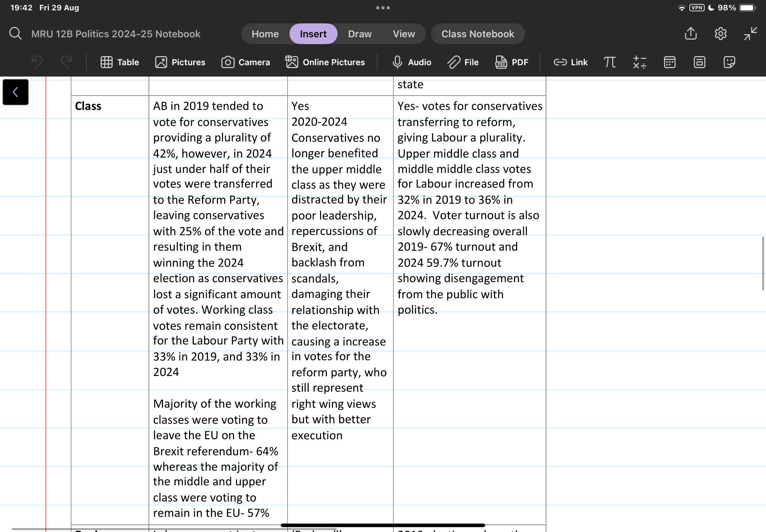Viewport: 766px width, 532px height.
Task: Switch to the Draw tab
Action: [x=360, y=34]
